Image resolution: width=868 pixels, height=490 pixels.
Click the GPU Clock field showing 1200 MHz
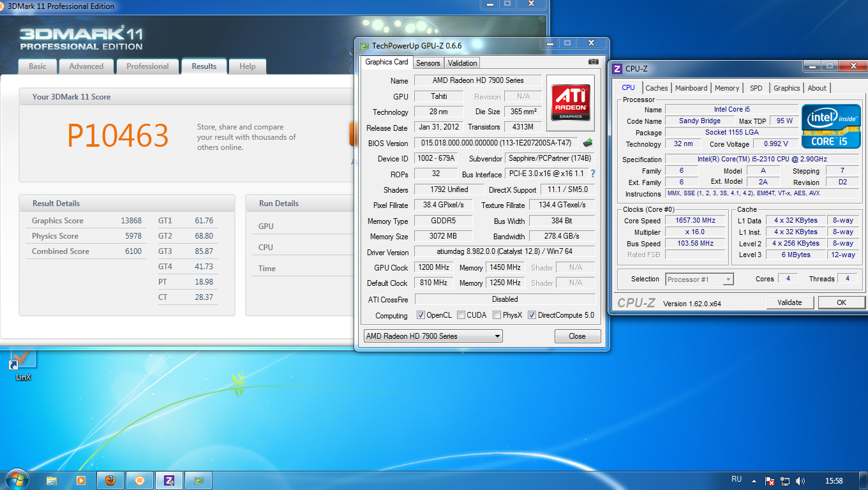click(434, 267)
